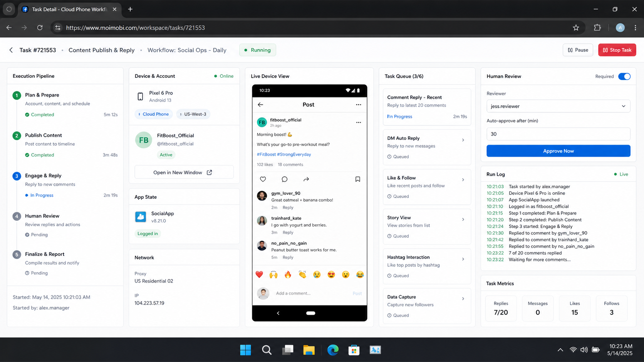
Task: Open the Reviewer dropdown showing jess.reviewer
Action: coord(558,106)
